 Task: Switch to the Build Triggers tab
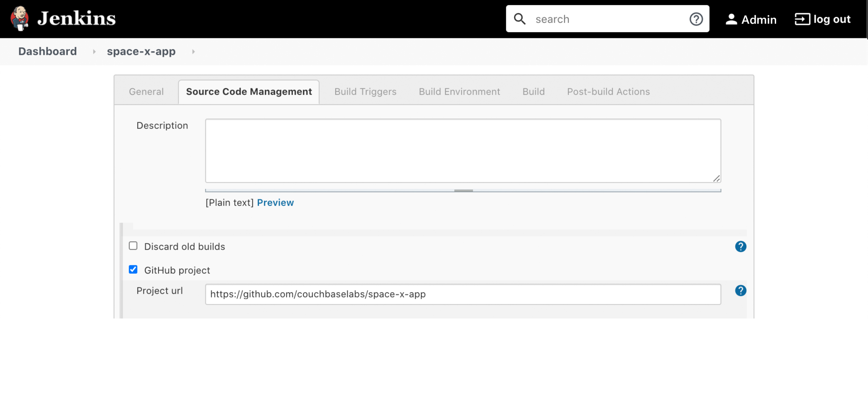[x=365, y=91]
